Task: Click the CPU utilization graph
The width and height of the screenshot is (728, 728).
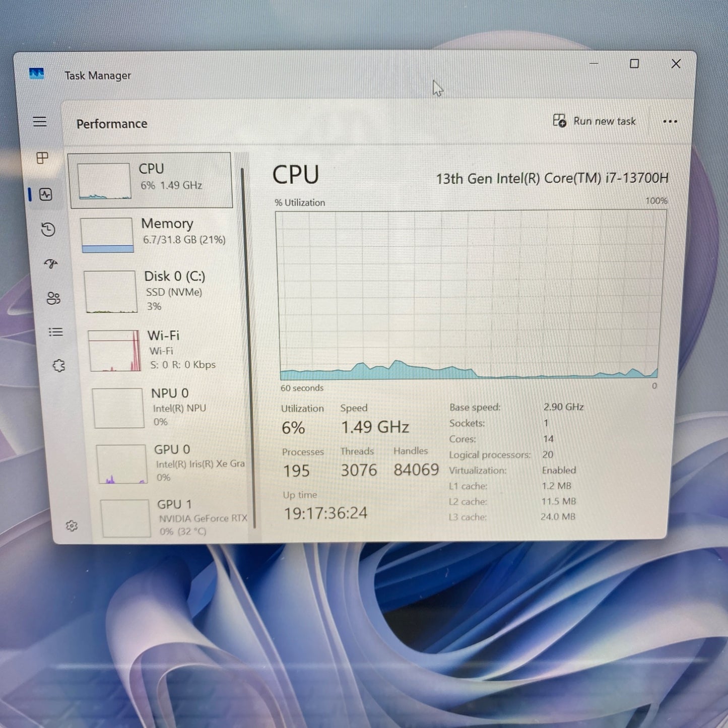Action: tap(470, 295)
